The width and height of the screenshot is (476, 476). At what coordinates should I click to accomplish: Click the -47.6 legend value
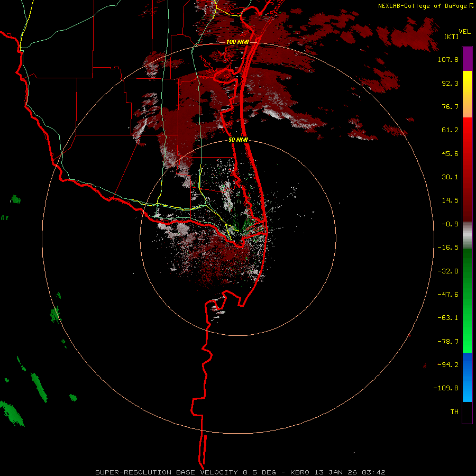coord(448,295)
